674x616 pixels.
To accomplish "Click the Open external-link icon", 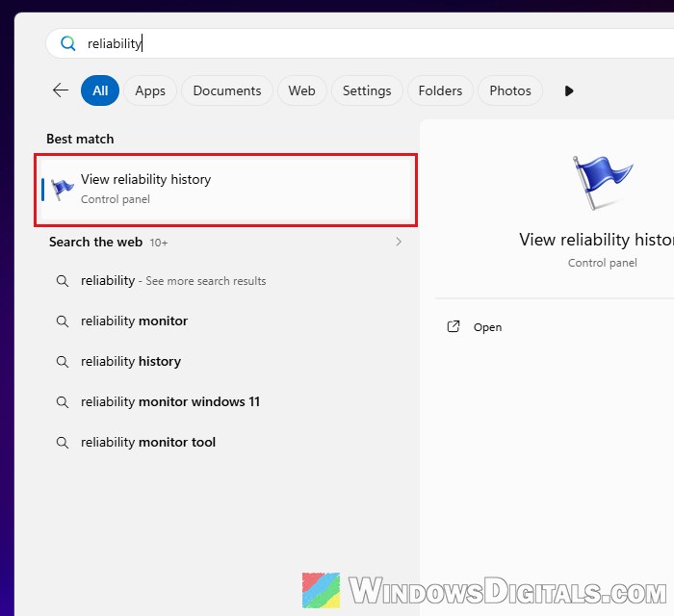I will pos(454,327).
